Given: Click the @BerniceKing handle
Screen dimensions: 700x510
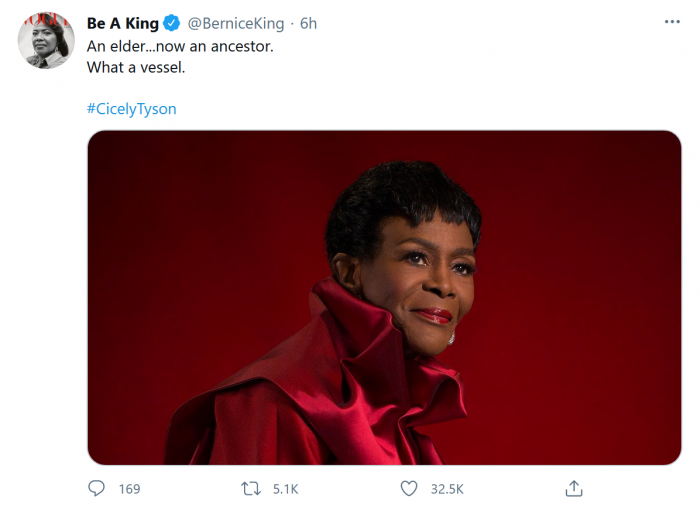Looking at the screenshot, I should pyautogui.click(x=236, y=23).
